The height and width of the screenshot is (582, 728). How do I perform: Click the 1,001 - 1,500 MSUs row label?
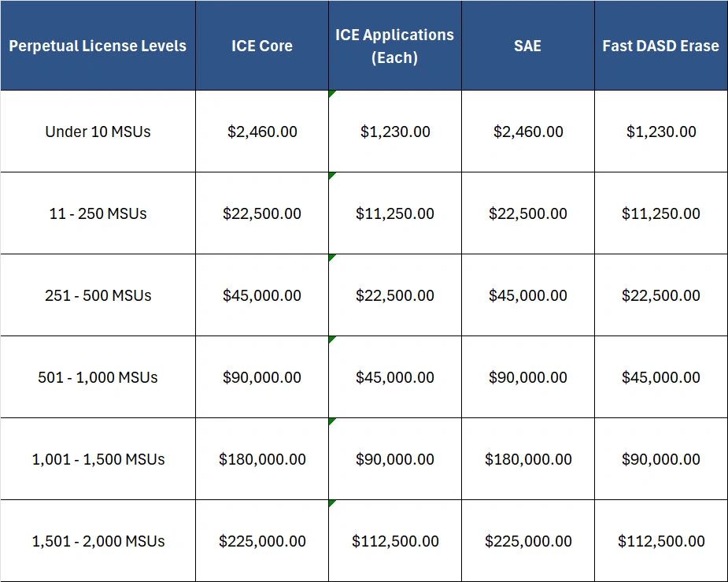click(x=98, y=459)
